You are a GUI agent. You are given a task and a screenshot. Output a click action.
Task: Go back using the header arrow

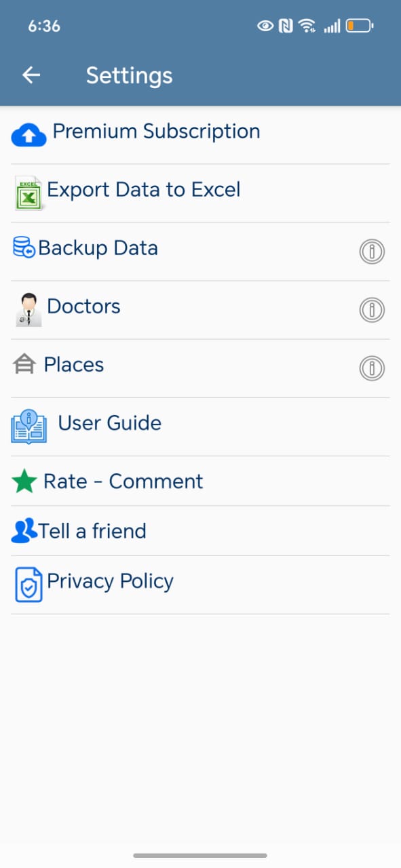31,75
